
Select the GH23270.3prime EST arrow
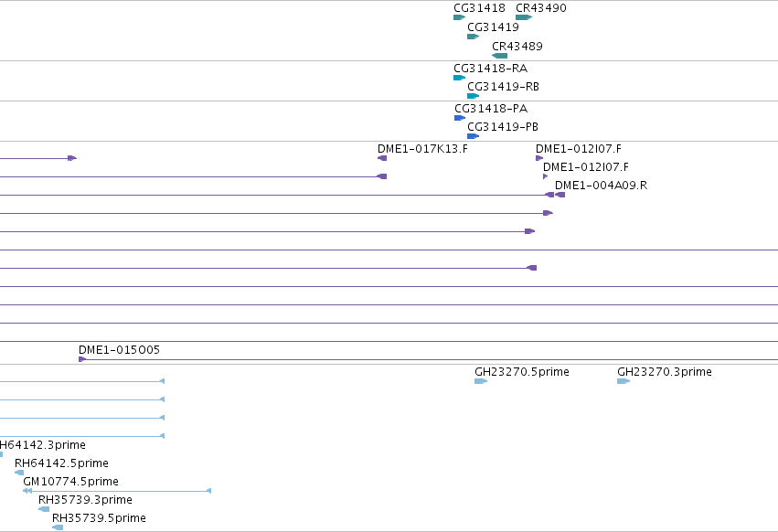(623, 381)
